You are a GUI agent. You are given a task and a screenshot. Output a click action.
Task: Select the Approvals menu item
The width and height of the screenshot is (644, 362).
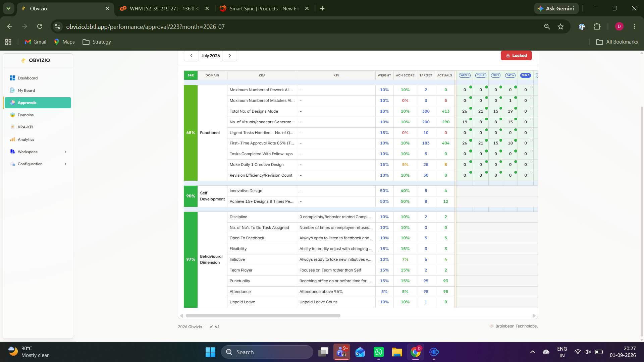click(x=38, y=103)
